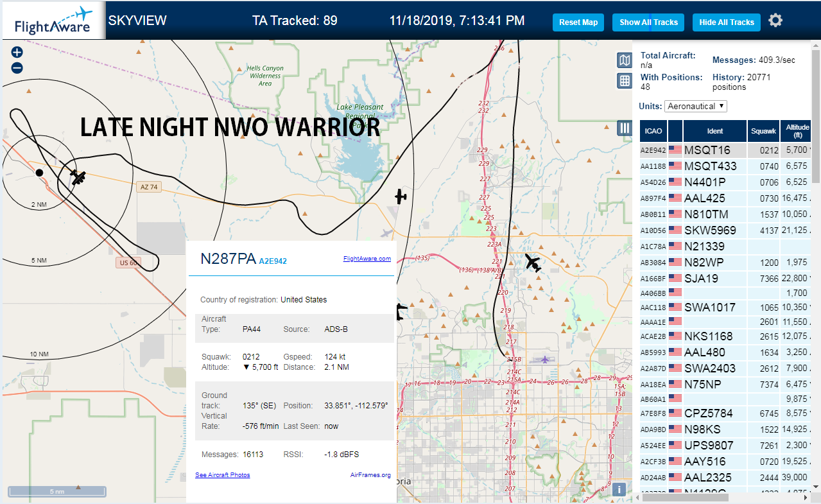Reset the map view
This screenshot has height=504, width=821.
pyautogui.click(x=578, y=22)
